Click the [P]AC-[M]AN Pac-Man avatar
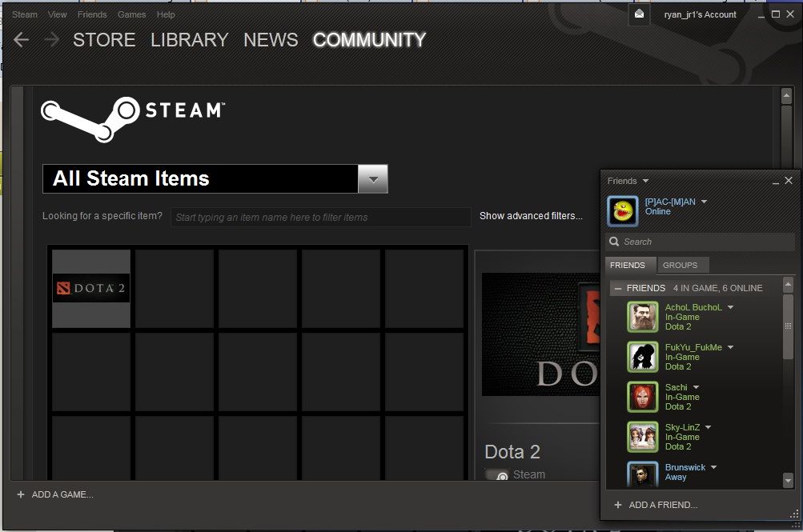Viewport: 803px width, 532px height. tap(623, 210)
